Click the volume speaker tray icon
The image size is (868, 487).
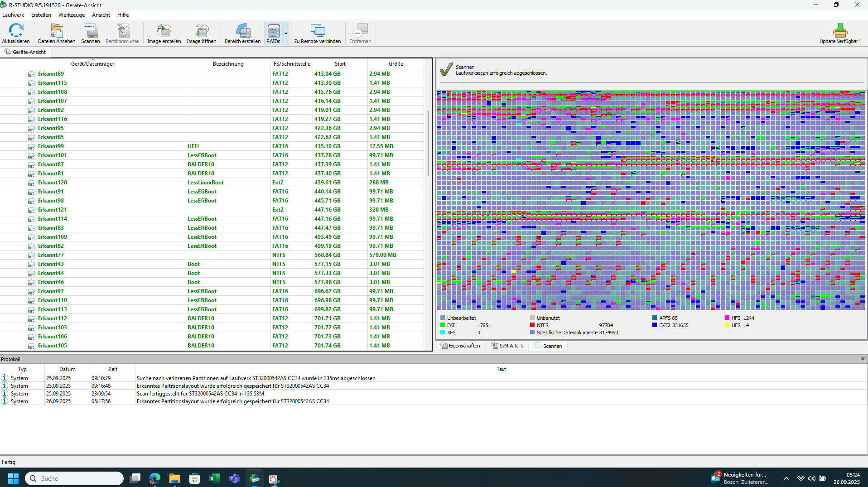(812, 478)
